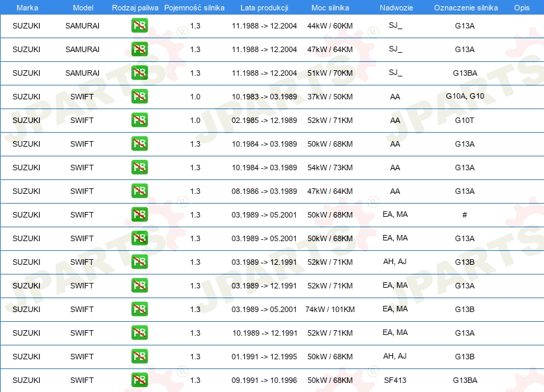
Task: Click 'AA' body cell in the 08.1986 row
Action: [x=395, y=191]
